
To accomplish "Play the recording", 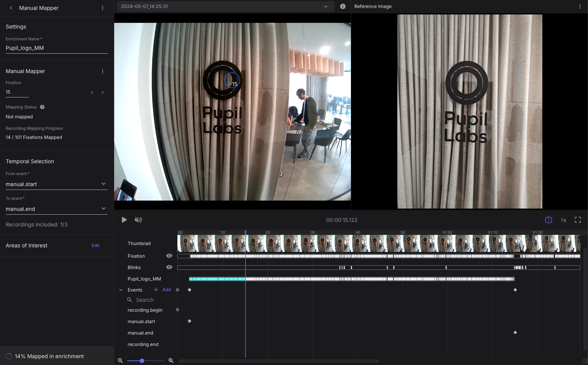I will tap(124, 220).
